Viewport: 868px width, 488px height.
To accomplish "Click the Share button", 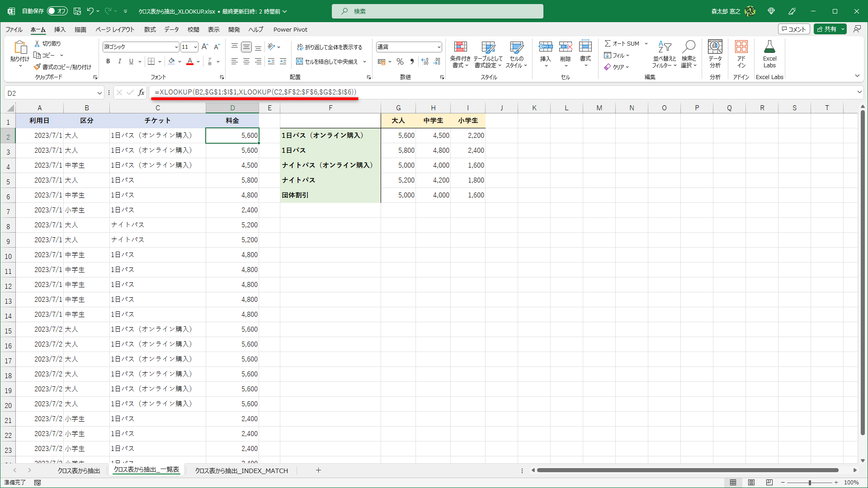I will [x=826, y=29].
